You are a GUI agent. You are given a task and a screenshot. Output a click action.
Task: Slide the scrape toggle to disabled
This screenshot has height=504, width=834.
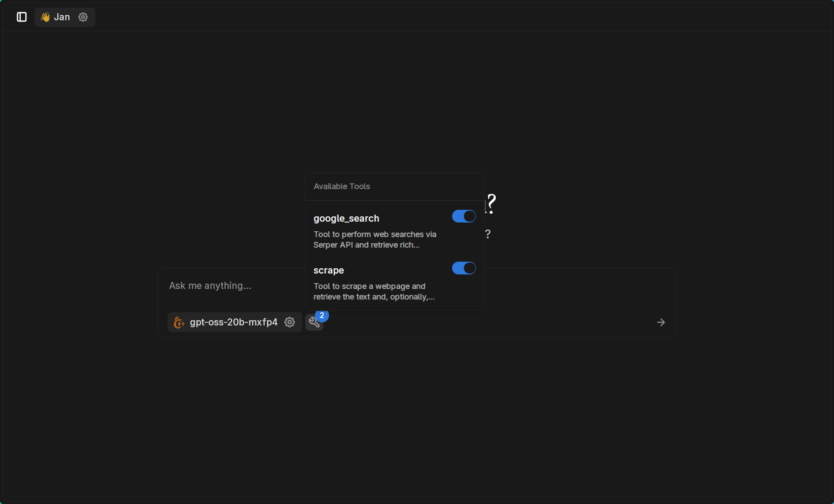pyautogui.click(x=463, y=268)
